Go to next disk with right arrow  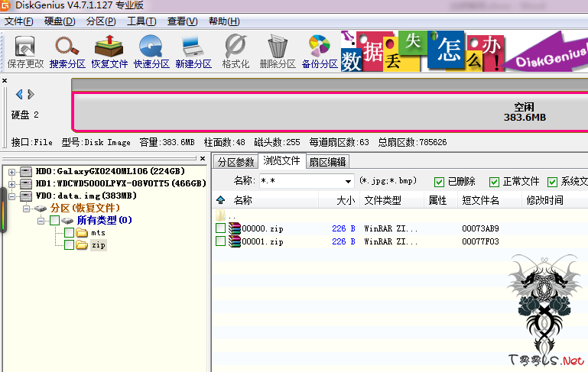[31, 94]
